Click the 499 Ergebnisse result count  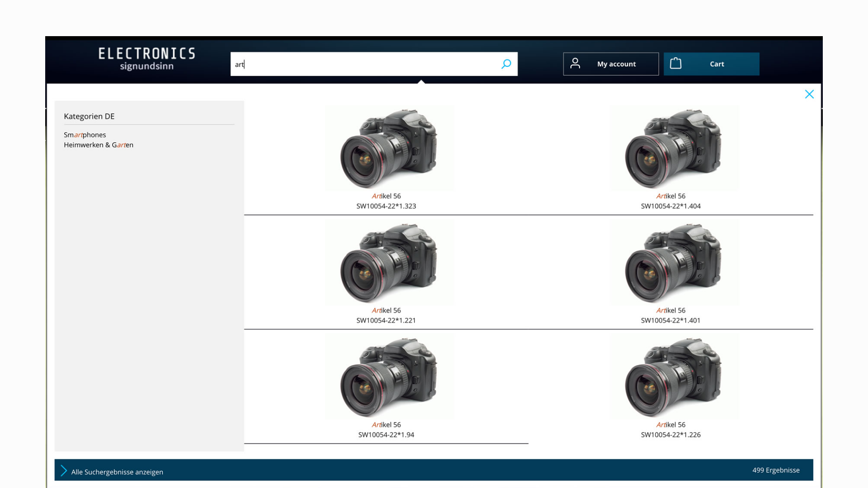776,470
